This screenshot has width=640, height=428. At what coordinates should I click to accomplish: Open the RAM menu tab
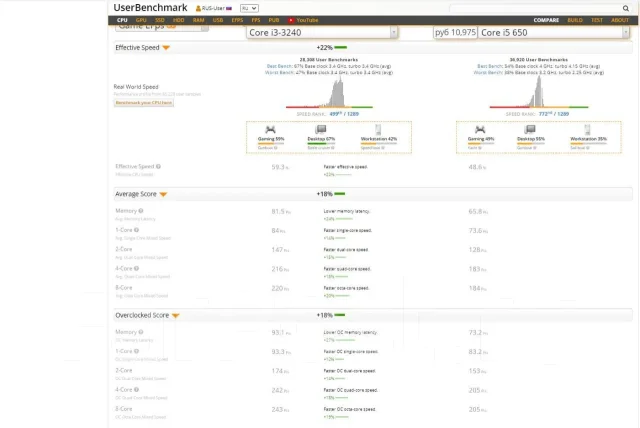click(198, 20)
